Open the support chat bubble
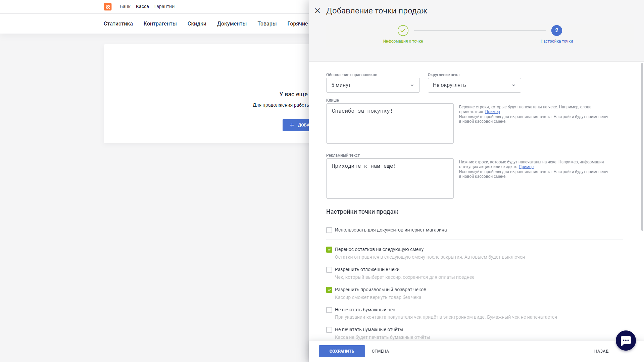The image size is (644, 362). [626, 340]
